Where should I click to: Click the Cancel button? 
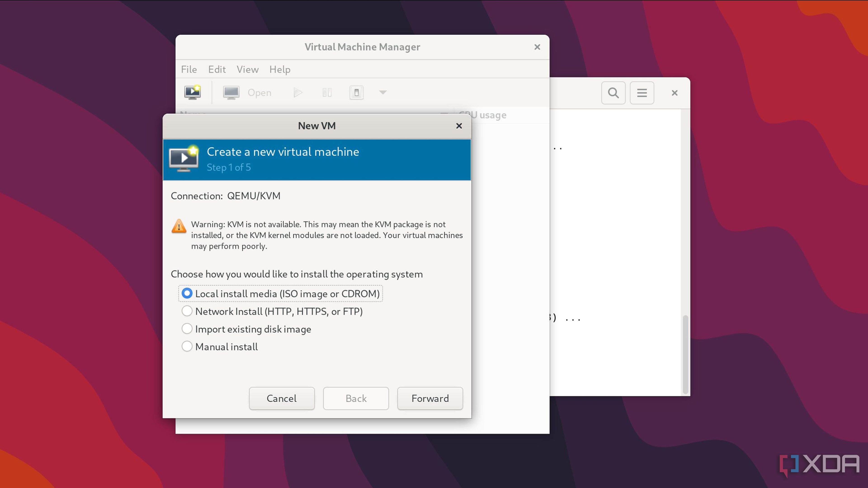click(282, 398)
